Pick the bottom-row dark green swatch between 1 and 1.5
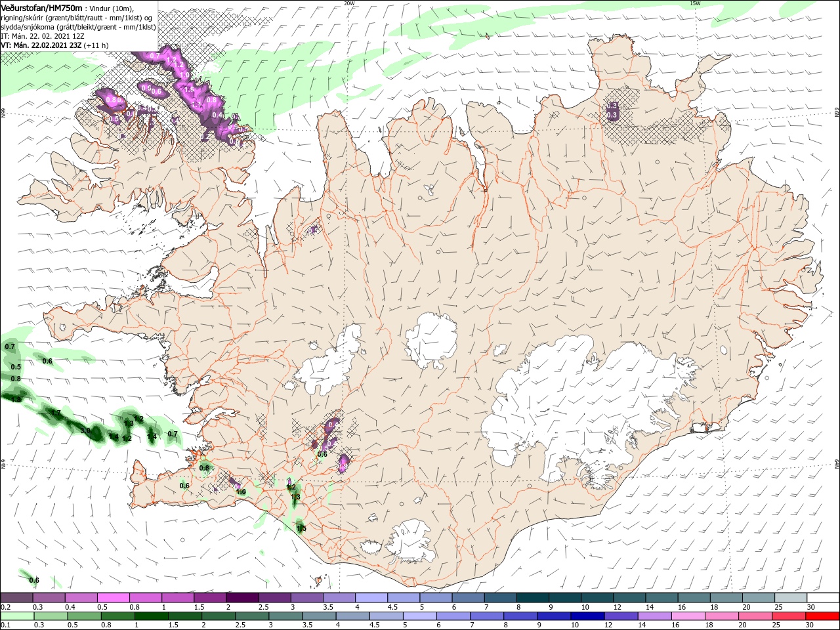Image resolution: width=840 pixels, height=630 pixels. click(152, 616)
